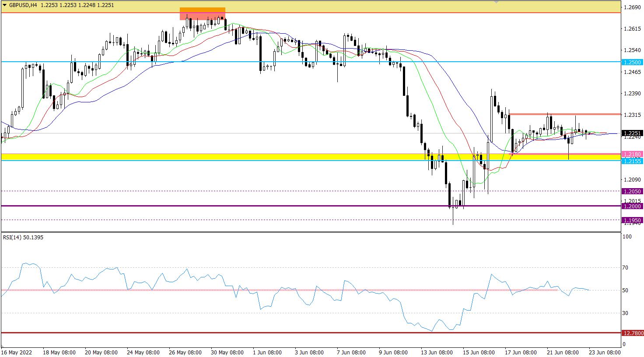Click the pink 1.2180 price level label
This screenshot has height=357, width=644.
632,154
